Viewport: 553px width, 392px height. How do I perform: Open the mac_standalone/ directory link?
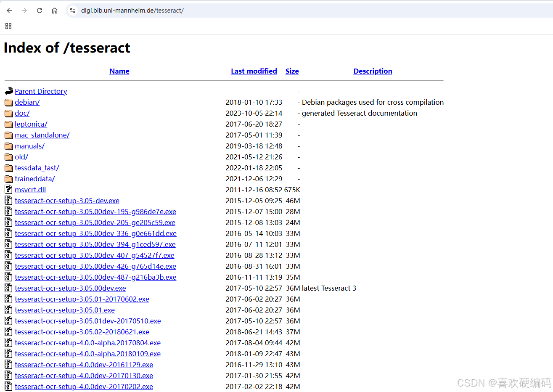42,135
